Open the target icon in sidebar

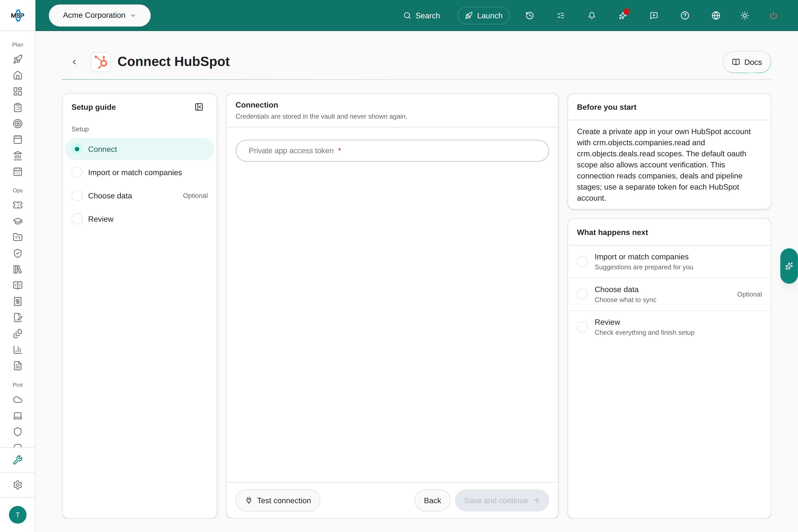pyautogui.click(x=18, y=124)
